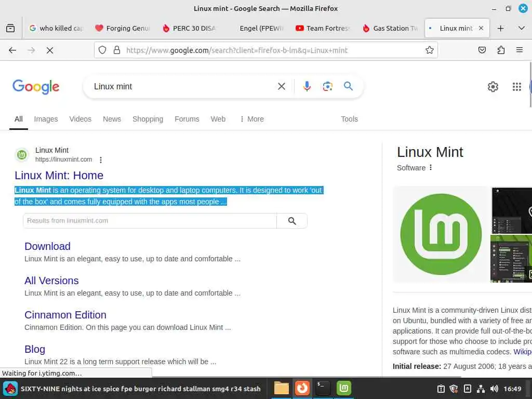This screenshot has width=532, height=399.
Task: Open the dark desktop screenshot thumbnail
Action: (512, 210)
